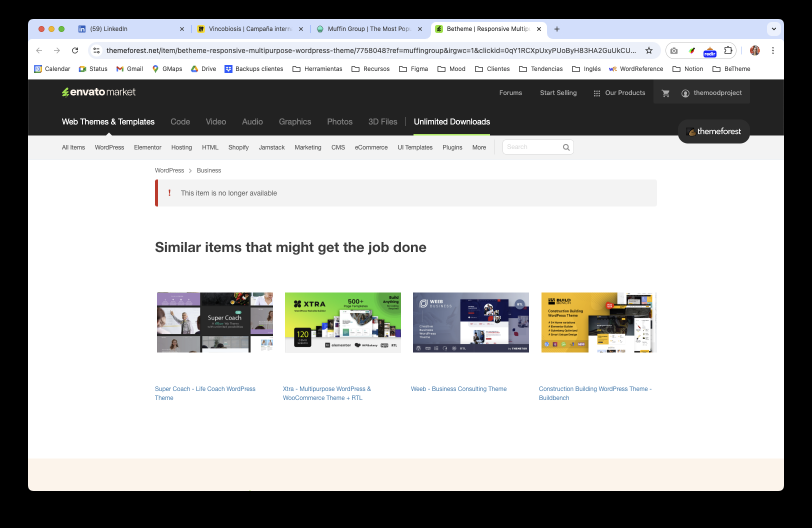Click the Start Selling link

(558, 93)
